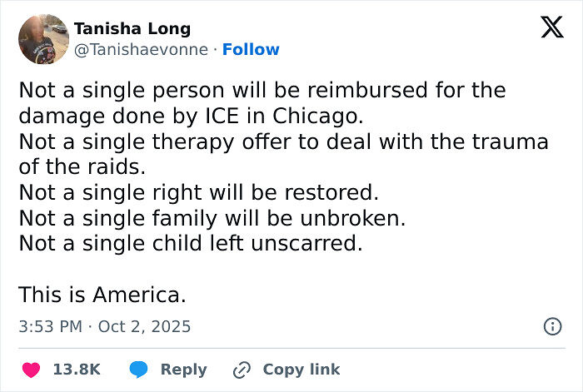Click the line about therapy offer
583x392 pixels.
pos(283,141)
